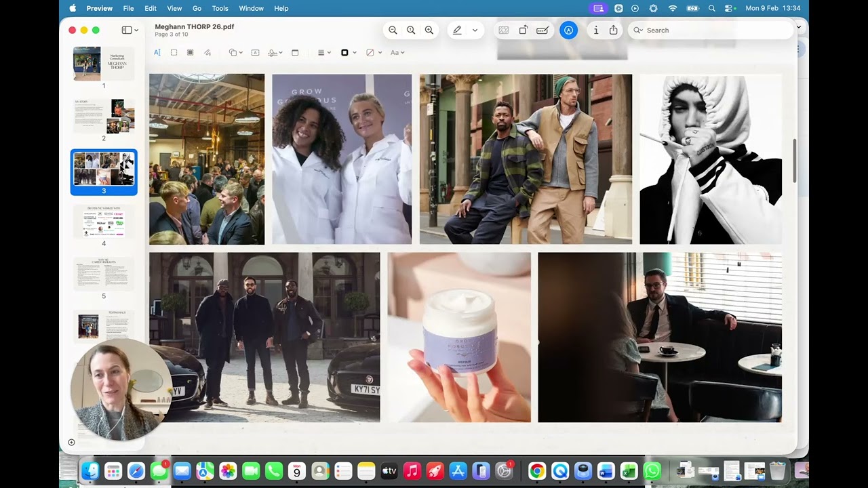Select page 2 thumbnail in sidebar
868x488 pixels.
coord(104,116)
